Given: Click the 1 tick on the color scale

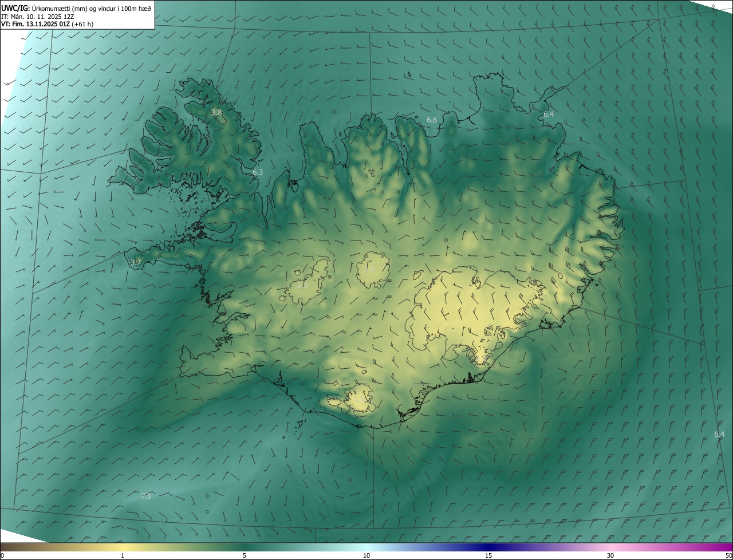Looking at the screenshot, I should (x=123, y=555).
